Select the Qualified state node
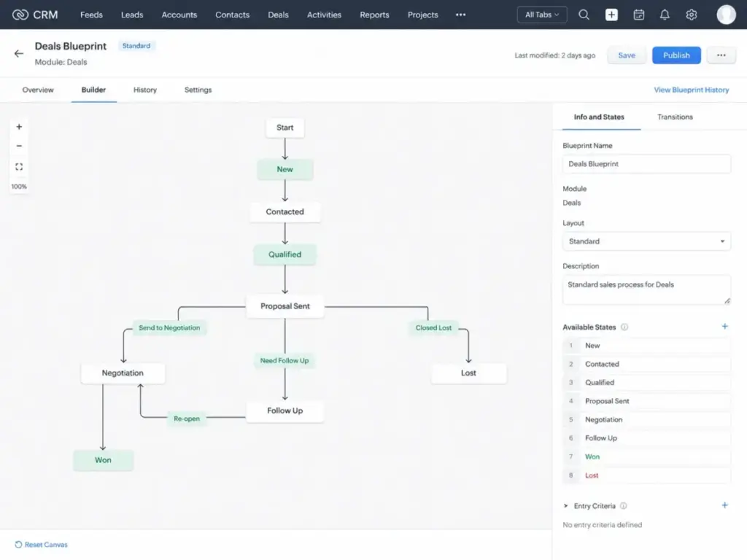 coord(285,254)
